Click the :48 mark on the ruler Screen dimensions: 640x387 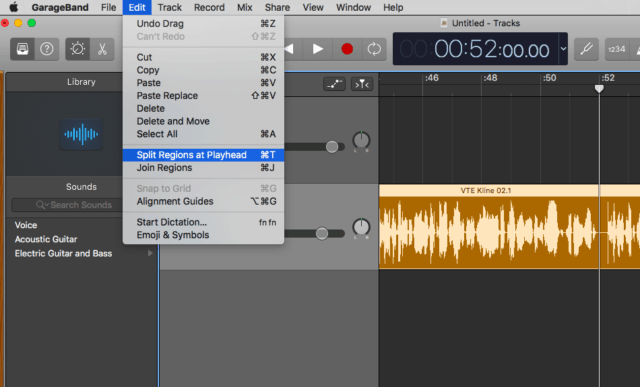[490, 78]
